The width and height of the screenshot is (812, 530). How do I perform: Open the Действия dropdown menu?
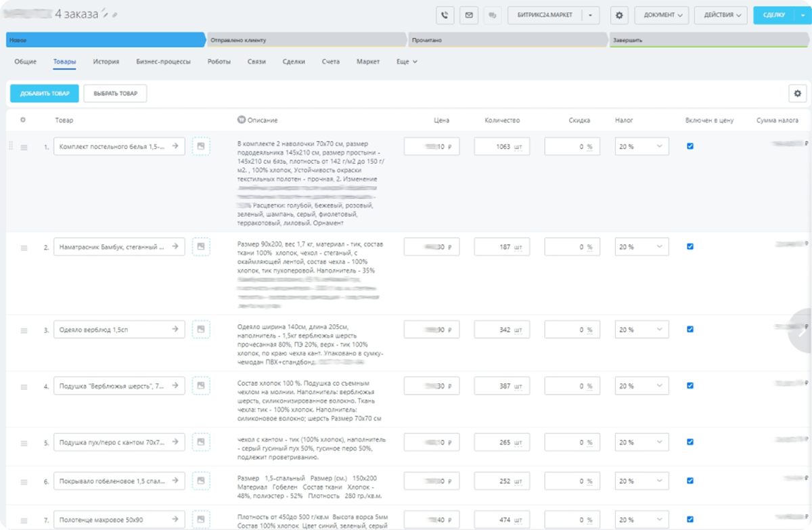pyautogui.click(x=721, y=15)
